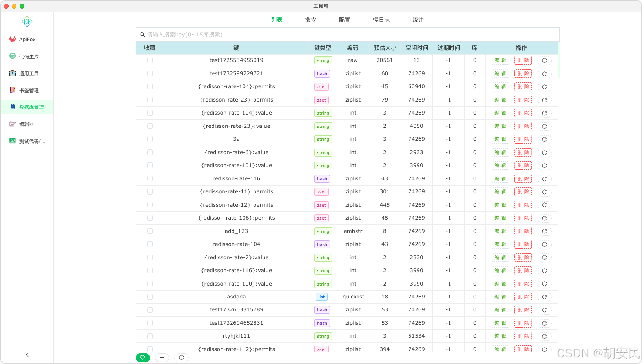Refresh the 3a key row
The width and height of the screenshot is (642, 364).
(x=544, y=139)
